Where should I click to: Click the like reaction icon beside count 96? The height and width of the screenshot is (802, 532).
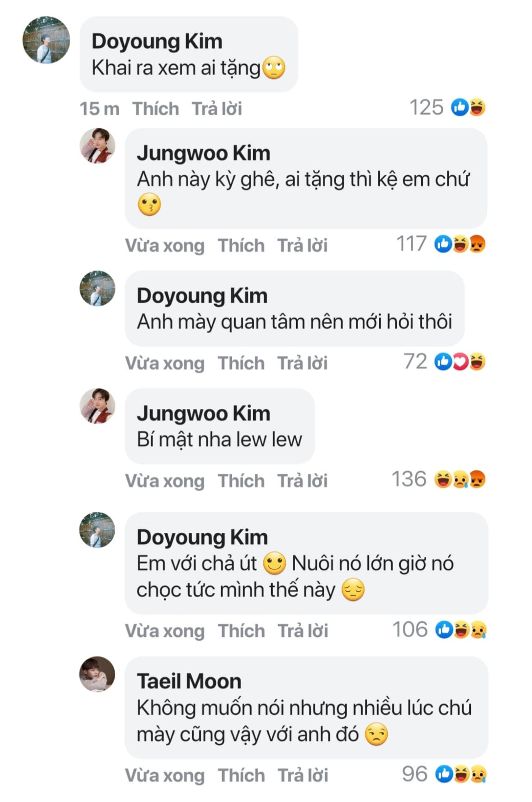click(444, 774)
